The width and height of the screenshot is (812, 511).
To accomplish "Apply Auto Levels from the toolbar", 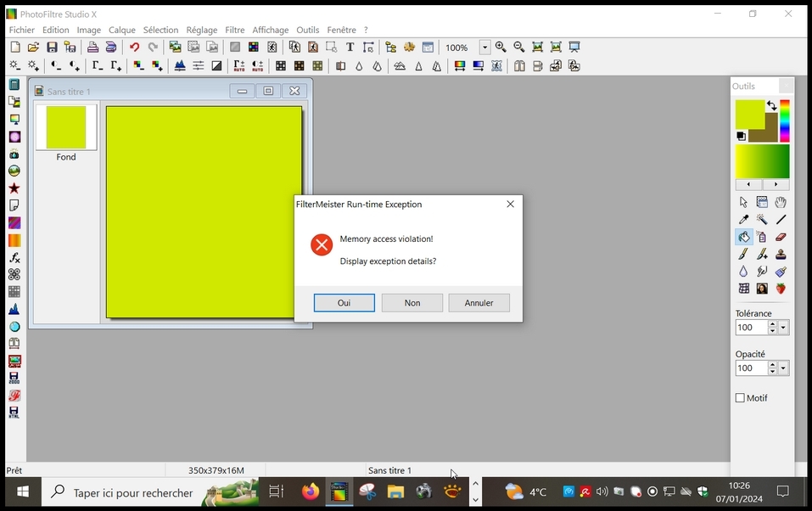I will click(x=239, y=66).
